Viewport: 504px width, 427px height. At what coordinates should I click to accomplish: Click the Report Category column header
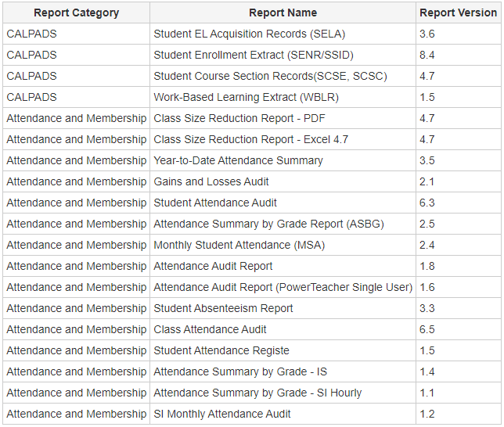pyautogui.click(x=76, y=13)
